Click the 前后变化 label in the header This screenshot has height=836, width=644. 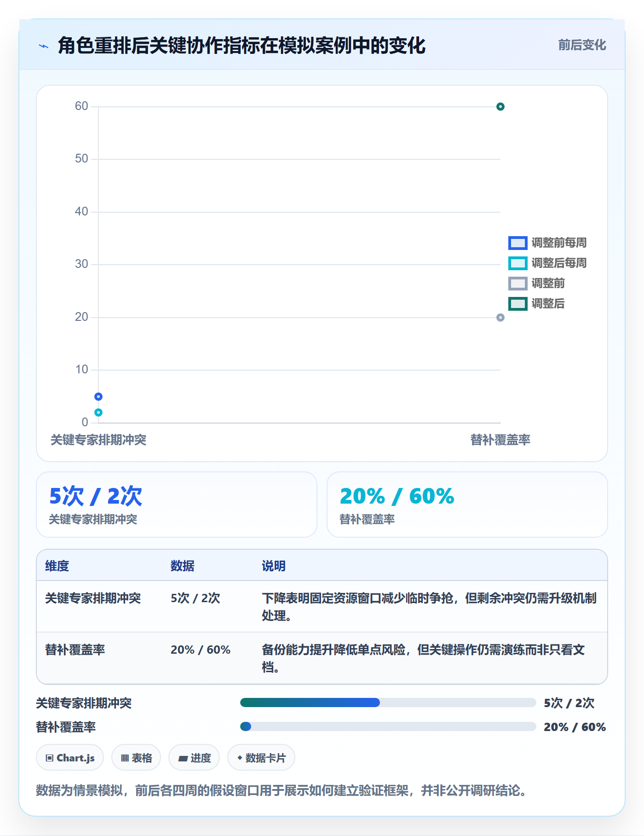pyautogui.click(x=582, y=45)
